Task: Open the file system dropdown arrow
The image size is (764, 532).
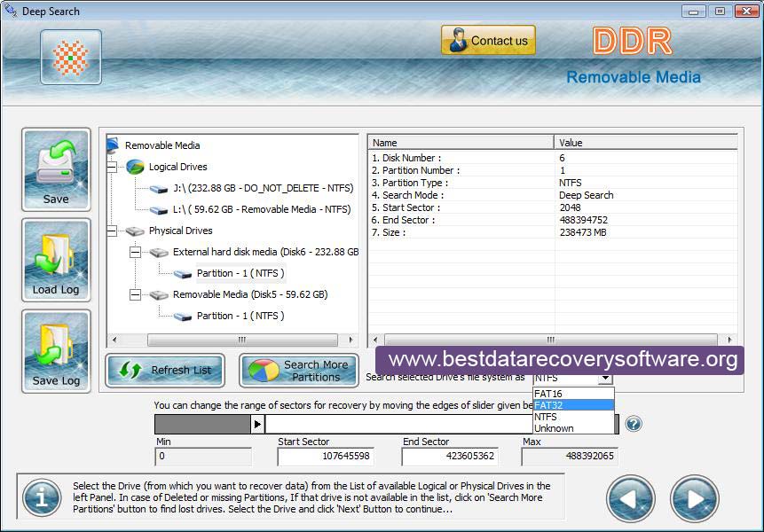Action: pyautogui.click(x=605, y=378)
